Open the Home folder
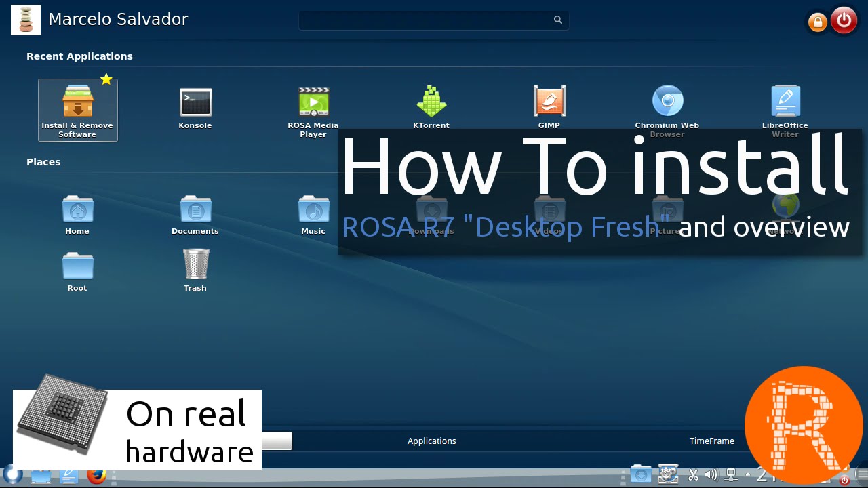The width and height of the screenshot is (868, 488). tap(77, 216)
